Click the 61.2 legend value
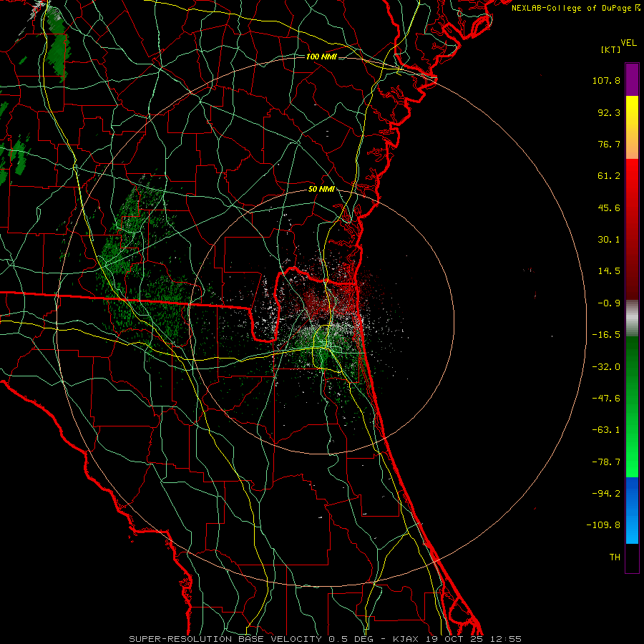 609,176
